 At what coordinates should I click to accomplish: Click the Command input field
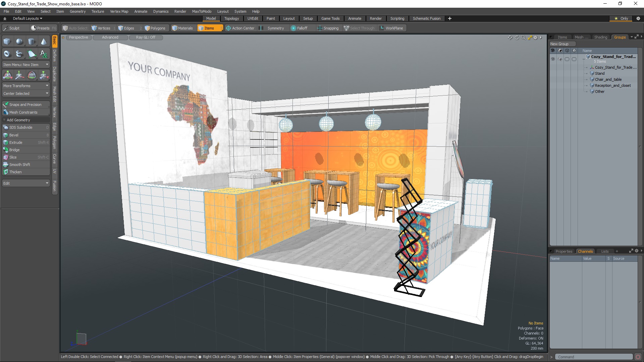pos(594,357)
